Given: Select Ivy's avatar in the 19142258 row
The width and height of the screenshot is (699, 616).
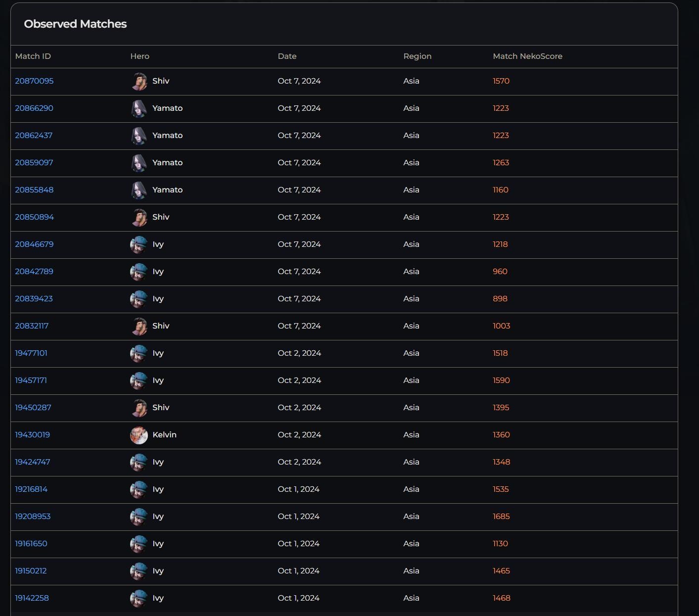Looking at the screenshot, I should (x=139, y=599).
